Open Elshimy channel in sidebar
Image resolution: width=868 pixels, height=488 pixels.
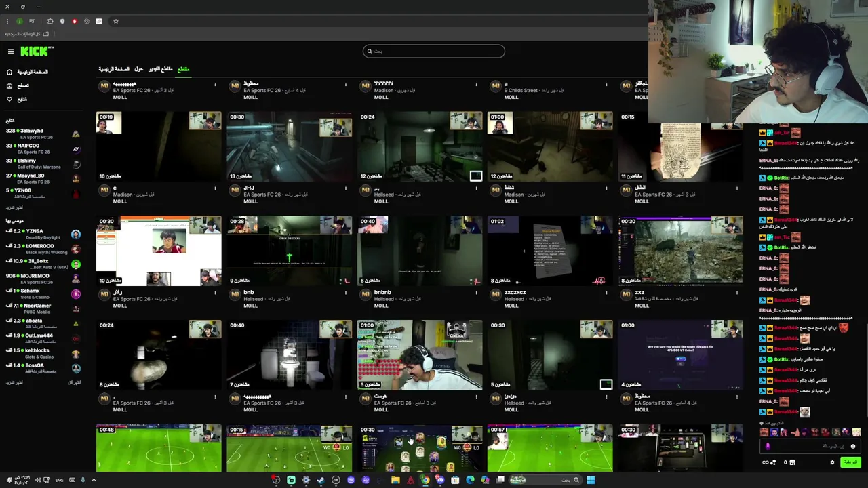point(43,163)
